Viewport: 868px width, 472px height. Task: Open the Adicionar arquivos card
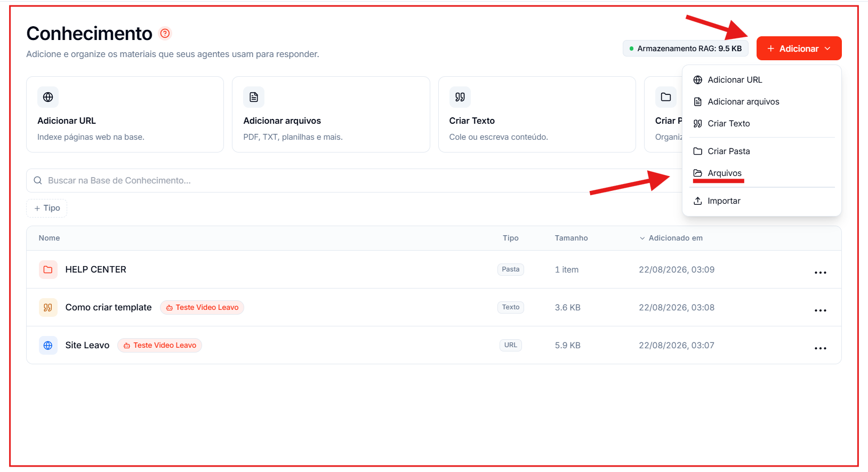(331, 114)
